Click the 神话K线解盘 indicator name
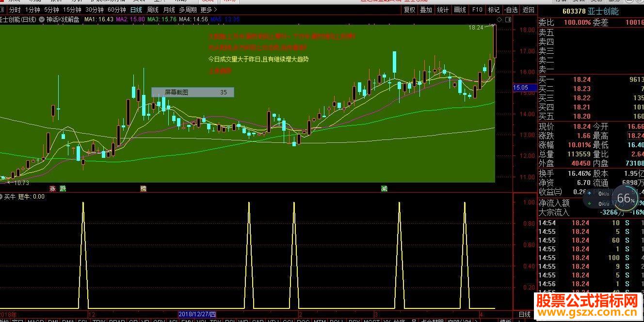Image resolution: width=644 pixels, height=322 pixels. (63, 19)
